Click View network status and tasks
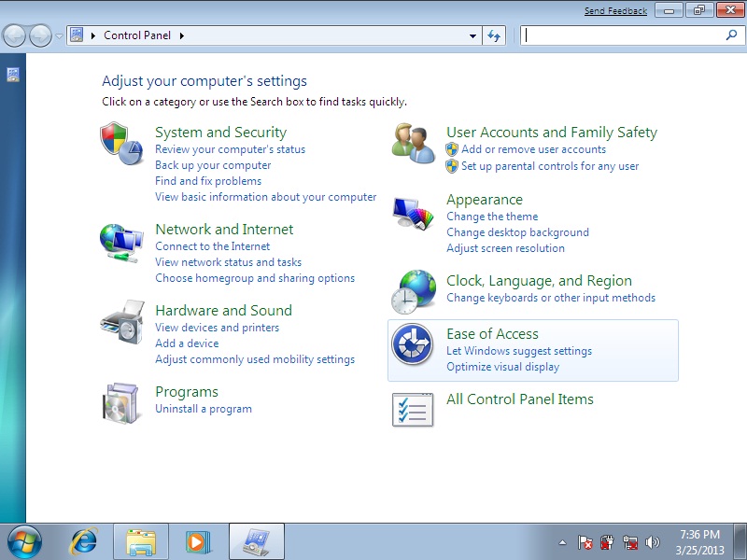Screen dimensions: 747x560 tap(228, 262)
